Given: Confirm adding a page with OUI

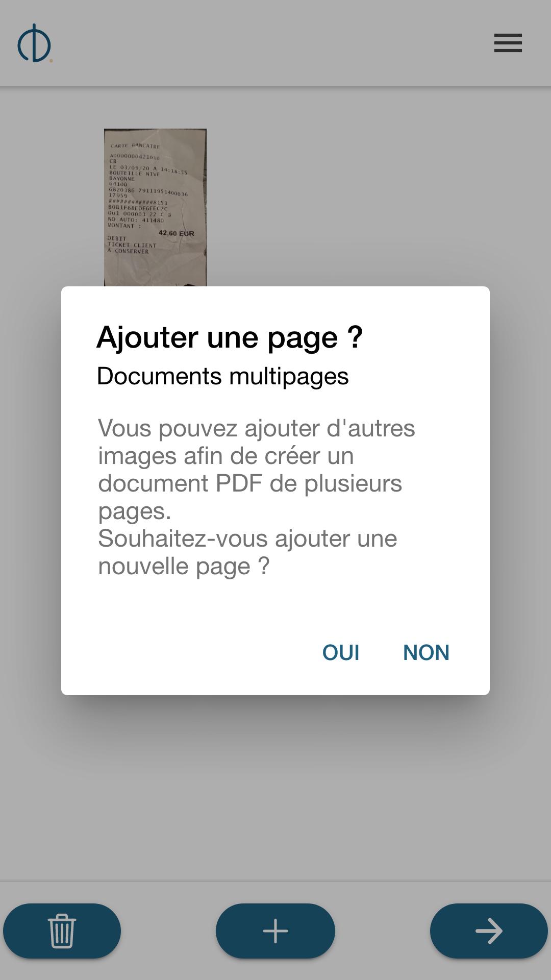Looking at the screenshot, I should (x=341, y=652).
